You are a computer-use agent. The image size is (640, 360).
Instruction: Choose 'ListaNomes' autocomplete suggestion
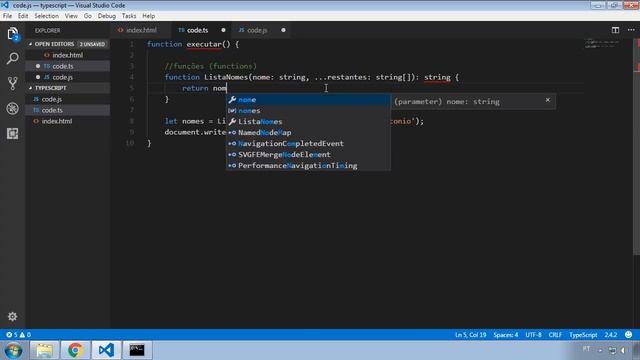tap(309, 122)
